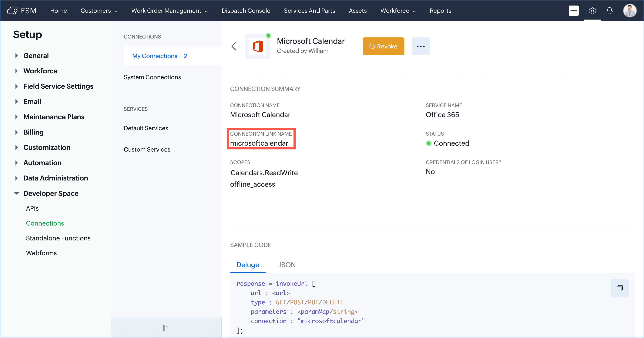Image resolution: width=644 pixels, height=338 pixels.
Task: Switch to the JSON sample code tab
Action: coord(287,265)
